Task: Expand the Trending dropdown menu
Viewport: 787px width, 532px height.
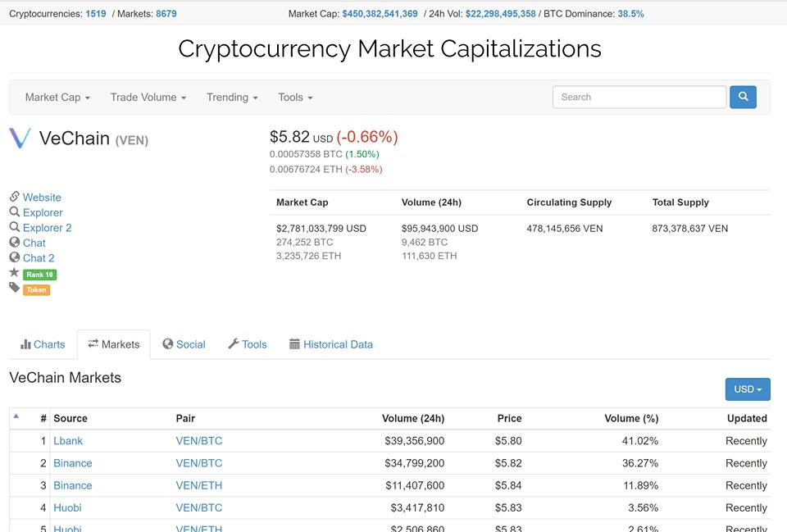Action: coord(232,98)
